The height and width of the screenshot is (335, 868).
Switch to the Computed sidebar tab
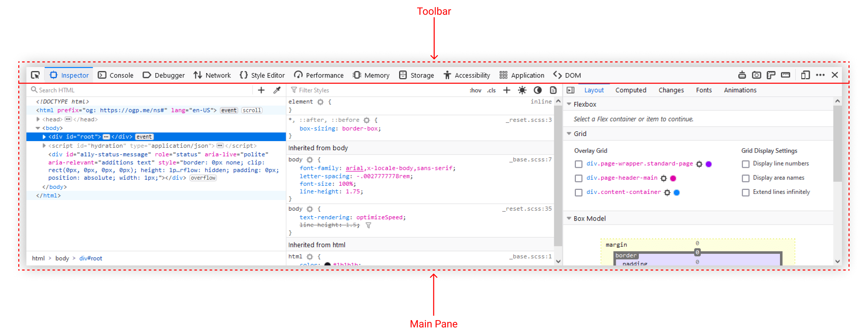tap(631, 90)
